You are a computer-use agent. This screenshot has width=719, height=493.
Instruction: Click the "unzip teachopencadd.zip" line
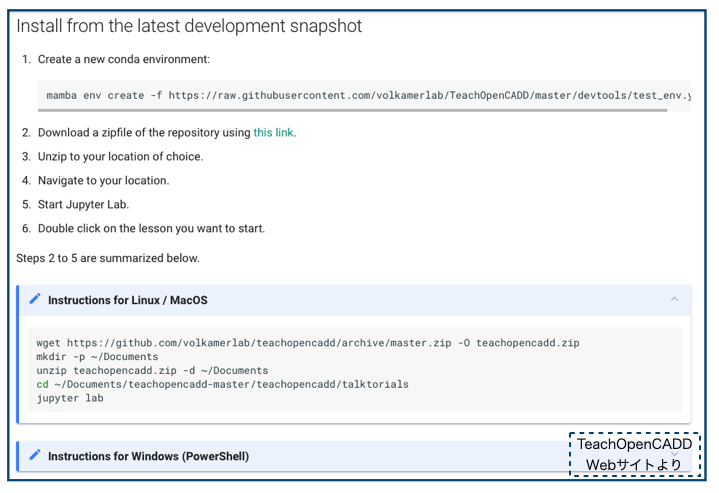tap(152, 371)
